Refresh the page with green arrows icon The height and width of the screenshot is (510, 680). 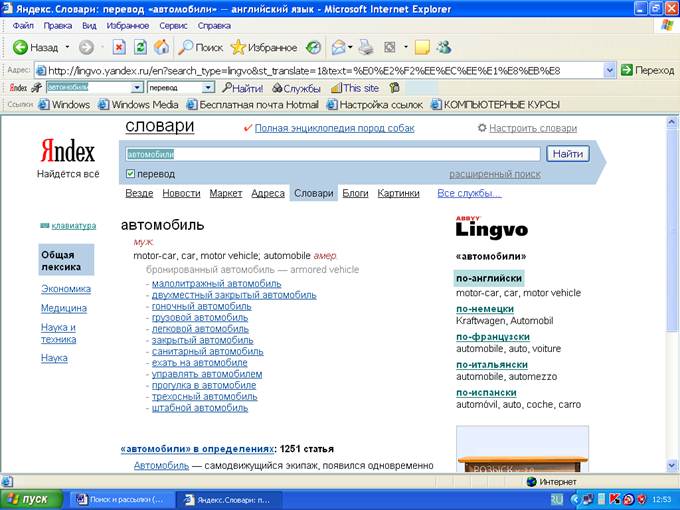(x=140, y=47)
